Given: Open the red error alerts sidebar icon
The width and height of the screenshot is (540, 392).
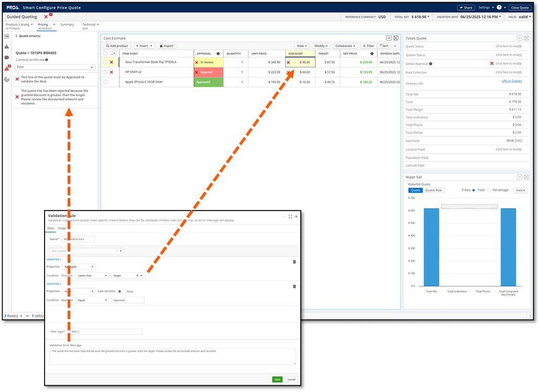Looking at the screenshot, I should click(x=6, y=68).
